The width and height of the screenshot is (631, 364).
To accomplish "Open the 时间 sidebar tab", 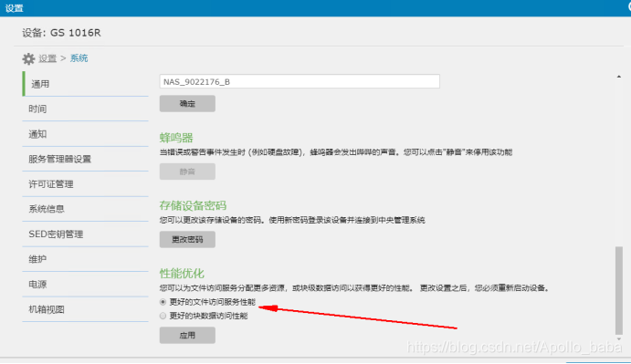I will pyautogui.click(x=85, y=109).
